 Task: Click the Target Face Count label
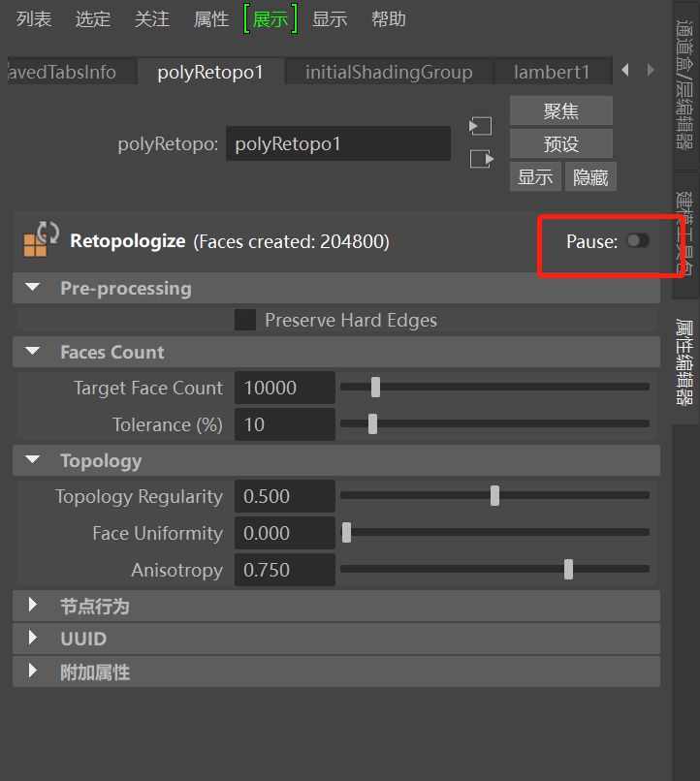click(148, 388)
